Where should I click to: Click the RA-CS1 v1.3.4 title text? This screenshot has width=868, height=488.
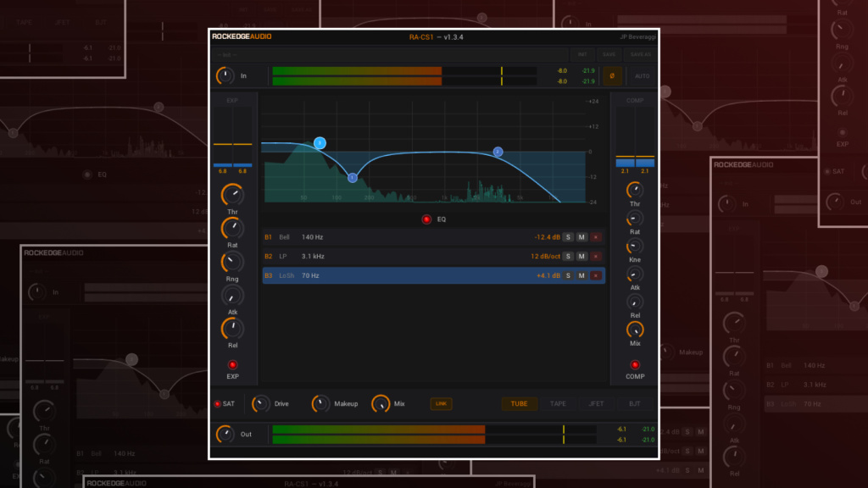(x=437, y=37)
